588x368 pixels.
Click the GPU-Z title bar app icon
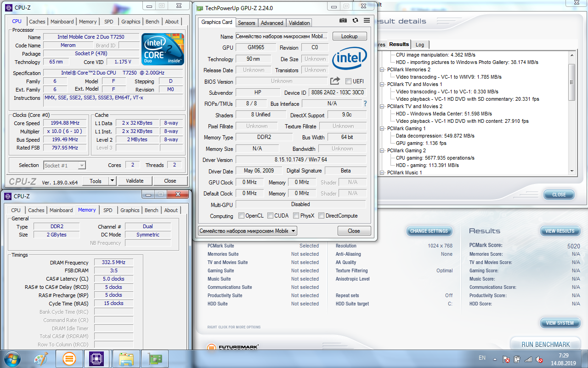click(199, 8)
